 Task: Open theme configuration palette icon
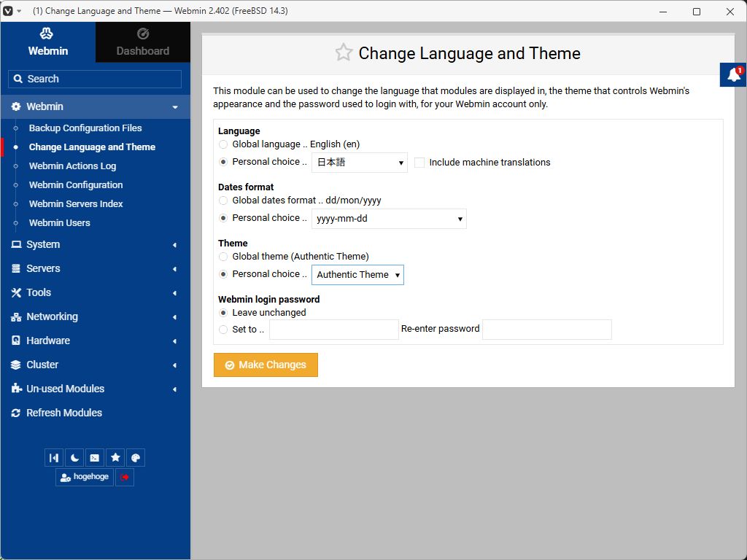coord(136,458)
